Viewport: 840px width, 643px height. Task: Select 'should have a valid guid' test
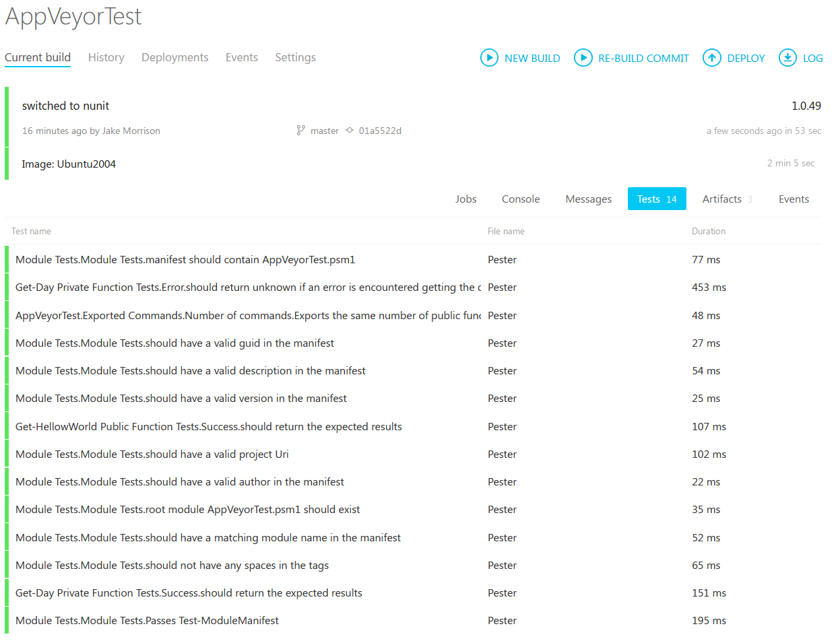(413, 343)
